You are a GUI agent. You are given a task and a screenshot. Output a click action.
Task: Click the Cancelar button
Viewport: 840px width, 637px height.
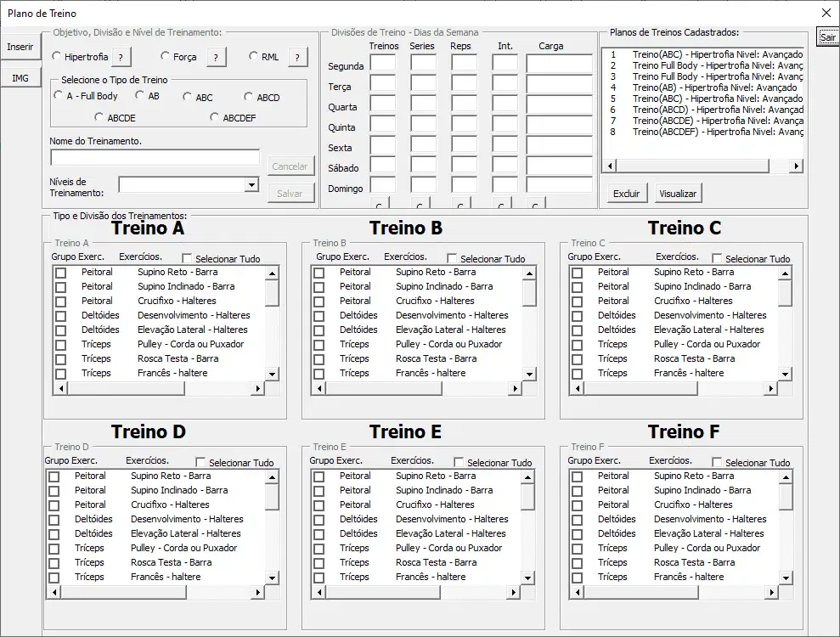(x=290, y=166)
